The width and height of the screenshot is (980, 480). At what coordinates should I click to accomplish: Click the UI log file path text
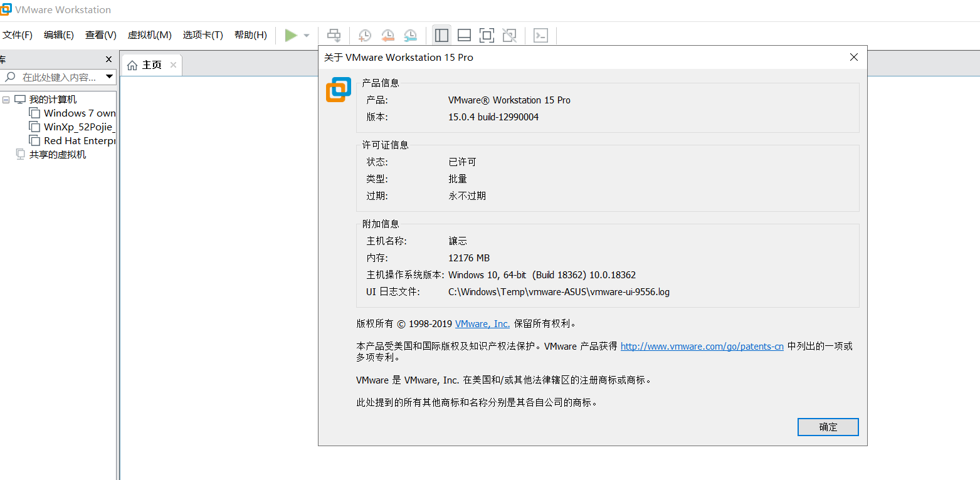(x=559, y=292)
